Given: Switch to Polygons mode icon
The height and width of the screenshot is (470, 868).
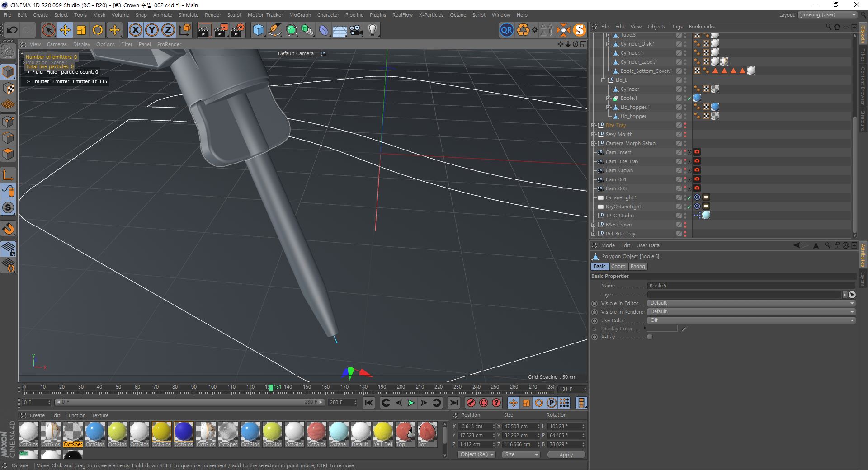Looking at the screenshot, I should [x=8, y=154].
